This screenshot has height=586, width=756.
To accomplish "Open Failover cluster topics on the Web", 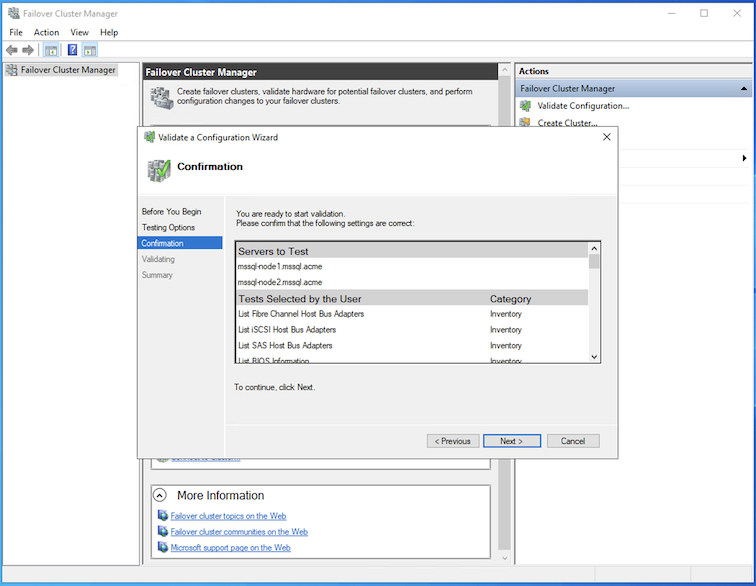I will pyautogui.click(x=228, y=516).
